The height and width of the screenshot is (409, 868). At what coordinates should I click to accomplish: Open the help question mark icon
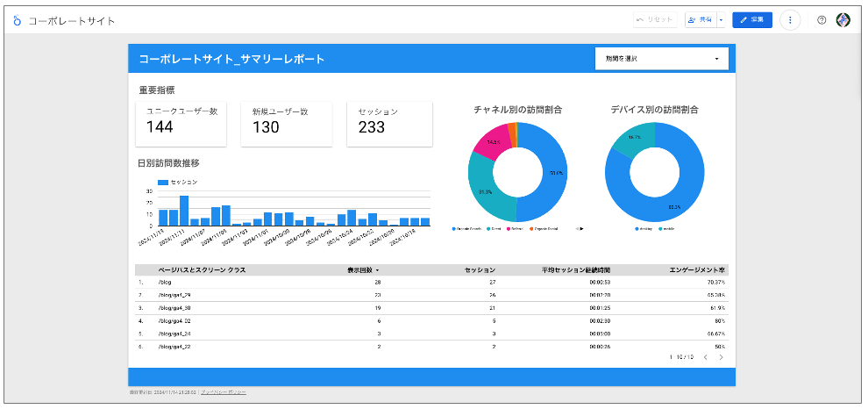822,20
